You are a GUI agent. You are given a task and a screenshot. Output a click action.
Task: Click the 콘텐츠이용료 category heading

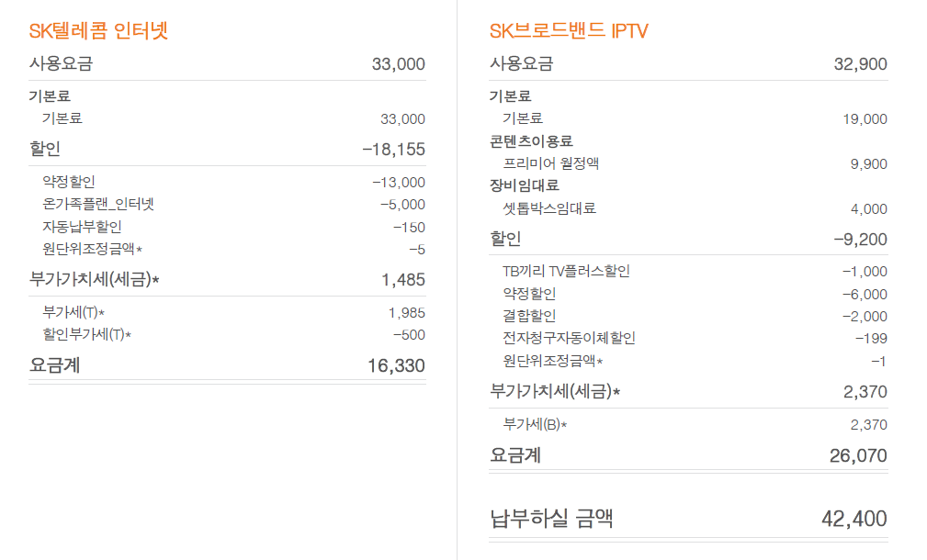[x=531, y=141]
